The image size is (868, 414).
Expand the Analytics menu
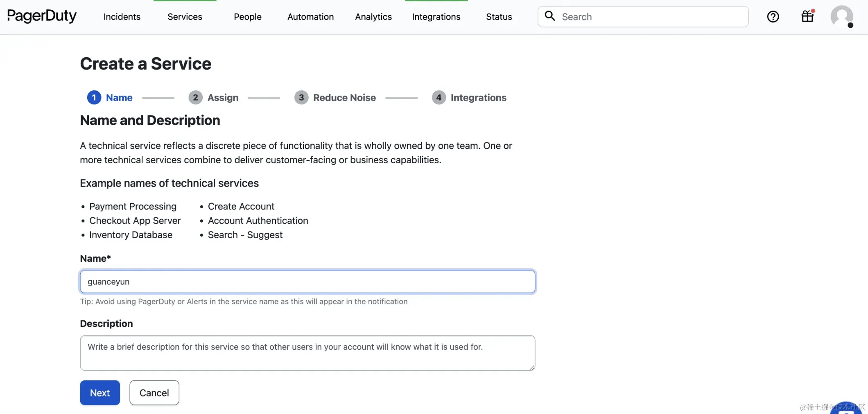(x=373, y=17)
